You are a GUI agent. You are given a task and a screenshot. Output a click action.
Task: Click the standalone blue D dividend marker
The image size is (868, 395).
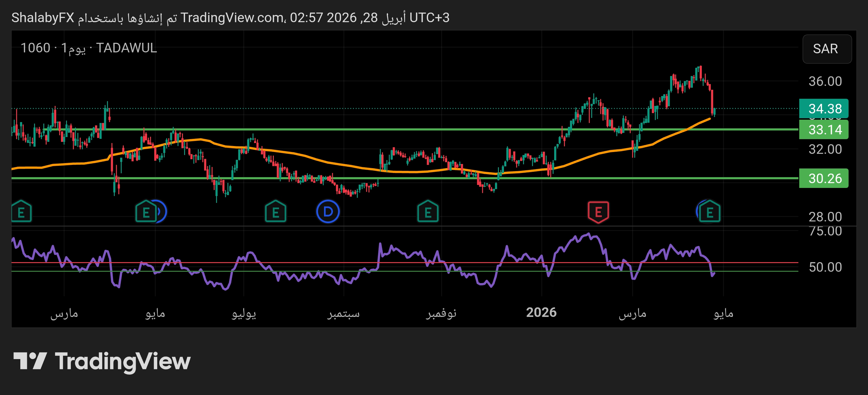click(328, 212)
